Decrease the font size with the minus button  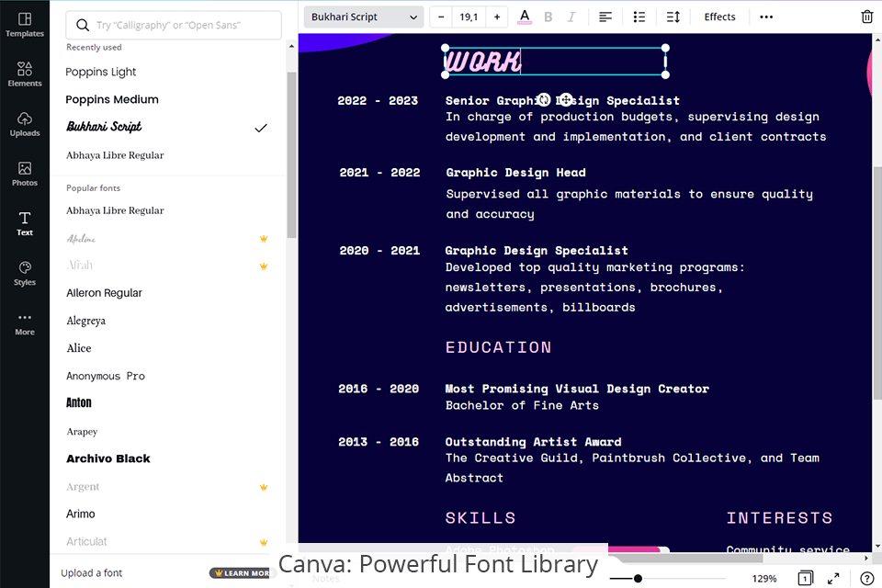(x=441, y=17)
